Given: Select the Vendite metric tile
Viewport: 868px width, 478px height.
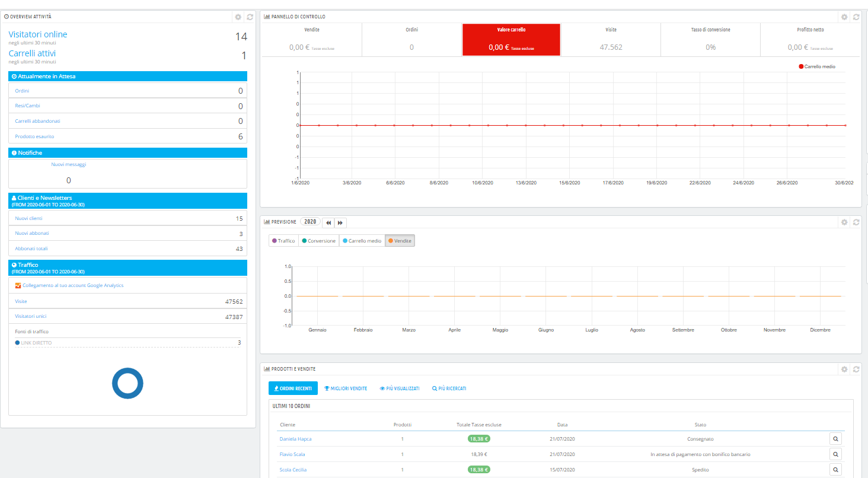Looking at the screenshot, I should (312, 40).
